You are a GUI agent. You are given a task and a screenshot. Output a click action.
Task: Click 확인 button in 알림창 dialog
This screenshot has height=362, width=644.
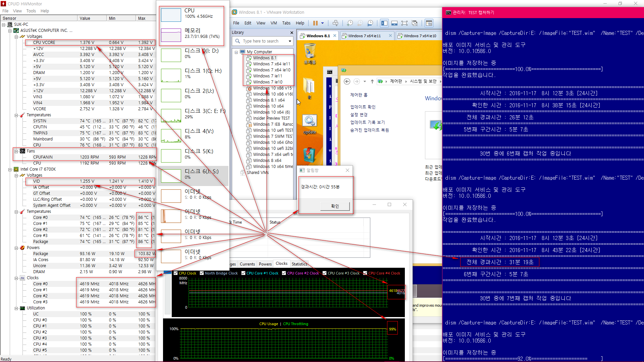pos(335,206)
